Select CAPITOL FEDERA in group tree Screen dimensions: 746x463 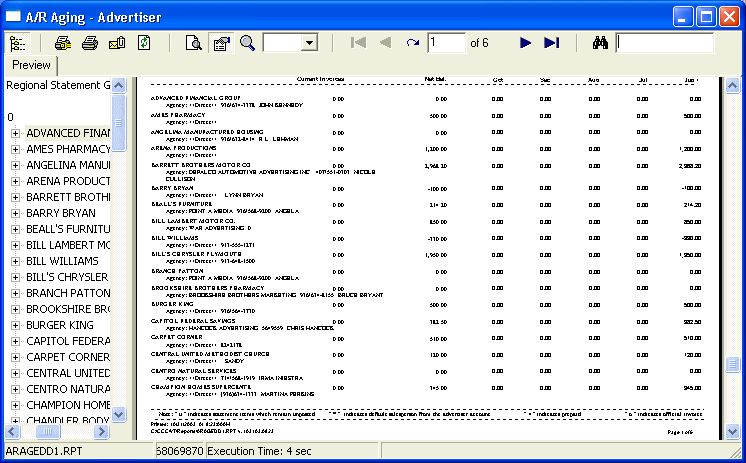pos(68,341)
